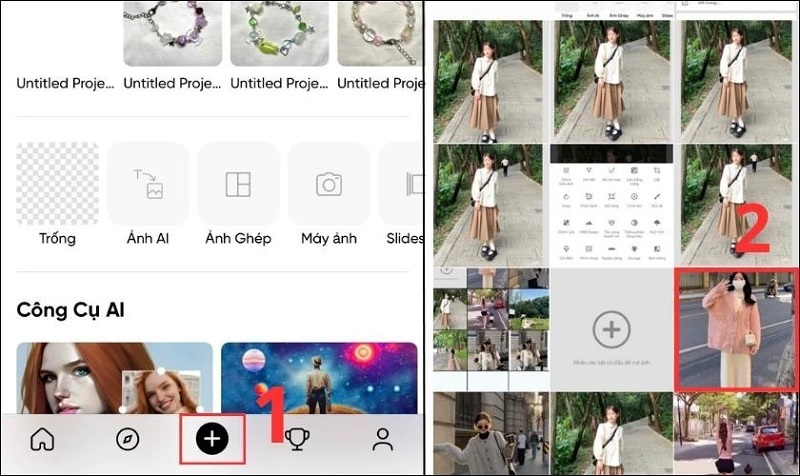This screenshot has width=800, height=476.
Task: Choose the Ảnh Ghép collage icon
Action: pyautogui.click(x=238, y=183)
